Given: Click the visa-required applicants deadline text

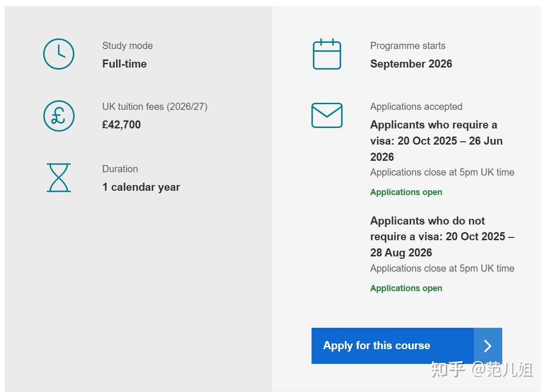Looking at the screenshot, I should pos(436,141).
